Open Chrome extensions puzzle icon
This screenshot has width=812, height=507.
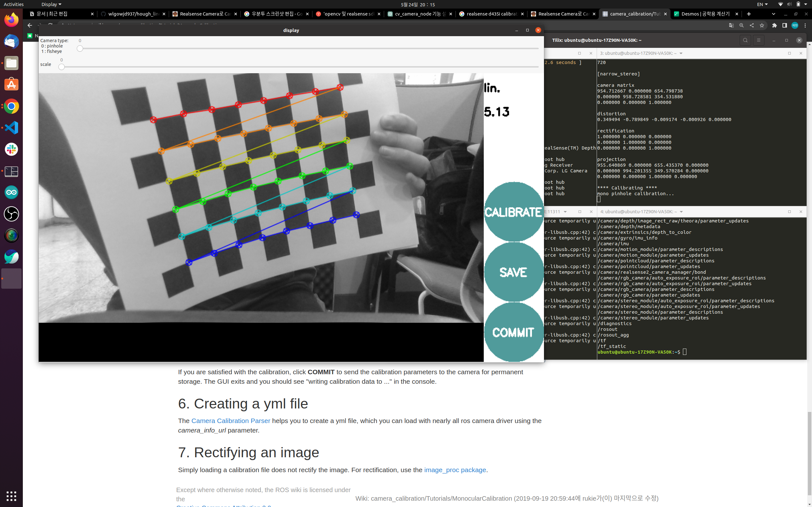point(775,25)
